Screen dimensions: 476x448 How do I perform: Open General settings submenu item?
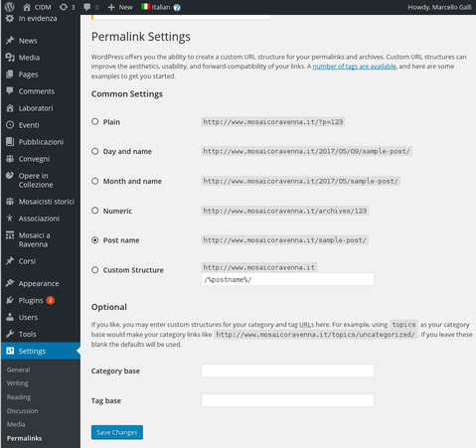coord(18,370)
